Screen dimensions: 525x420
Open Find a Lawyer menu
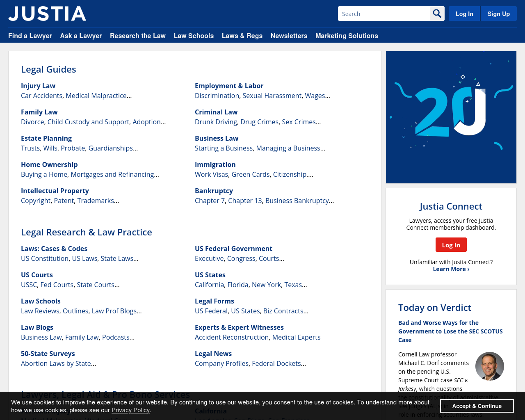(x=30, y=36)
